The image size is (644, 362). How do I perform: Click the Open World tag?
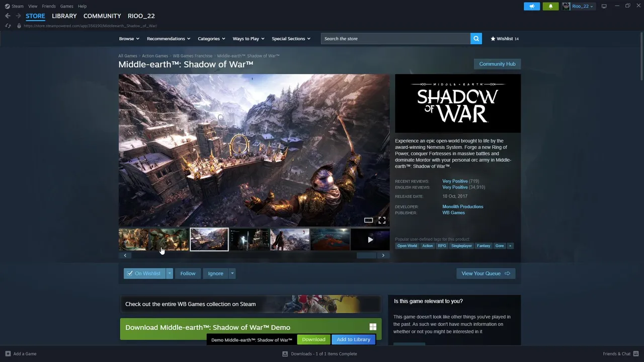(407, 246)
